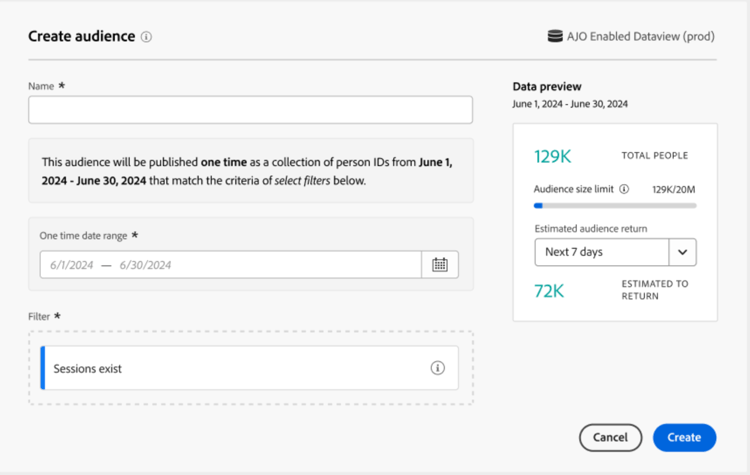The width and height of the screenshot is (750, 475).
Task: Click the One time date range label
Action: click(x=83, y=235)
